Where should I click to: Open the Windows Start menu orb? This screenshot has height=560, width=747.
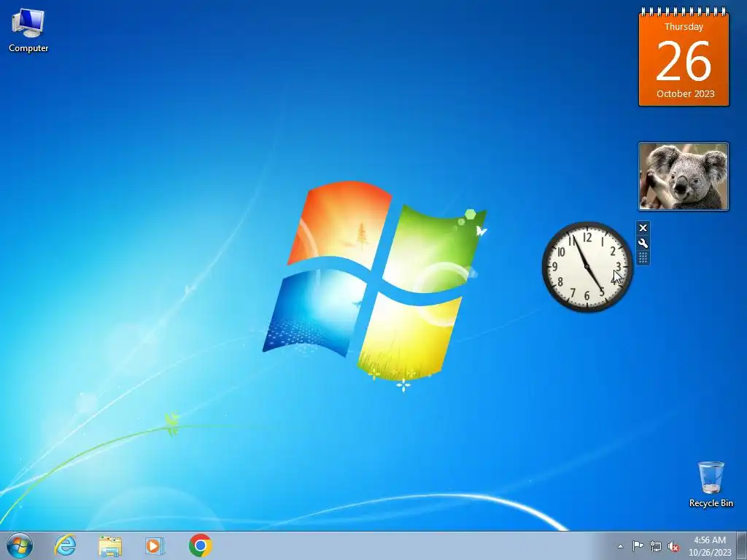[20, 545]
